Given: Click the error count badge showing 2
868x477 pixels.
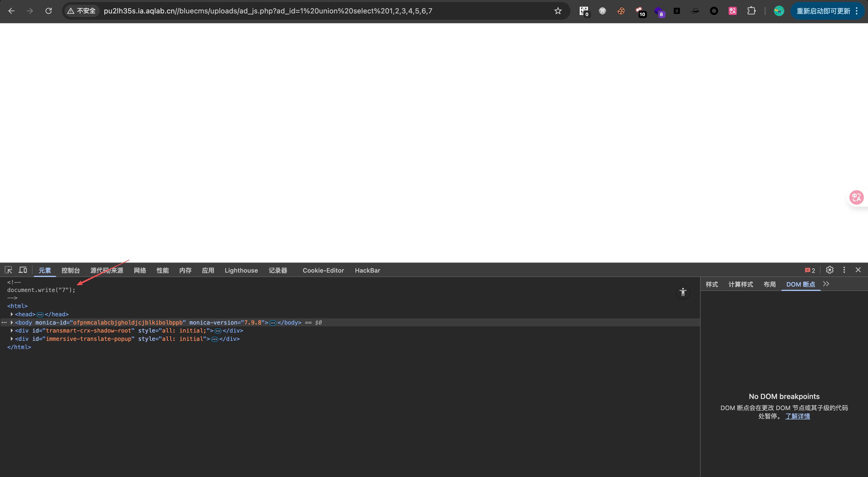Looking at the screenshot, I should (x=810, y=270).
